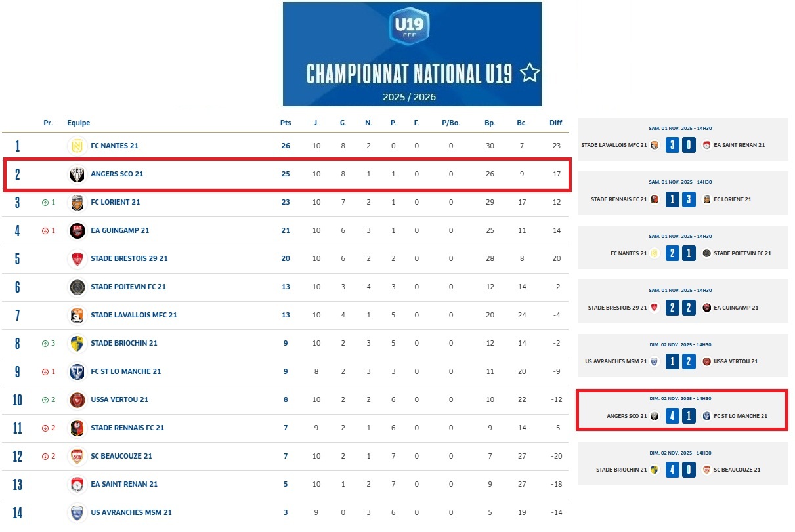Screen dimensions: 795x532
Task: Click the Stade Briochin crest in standings
Action: (77, 343)
